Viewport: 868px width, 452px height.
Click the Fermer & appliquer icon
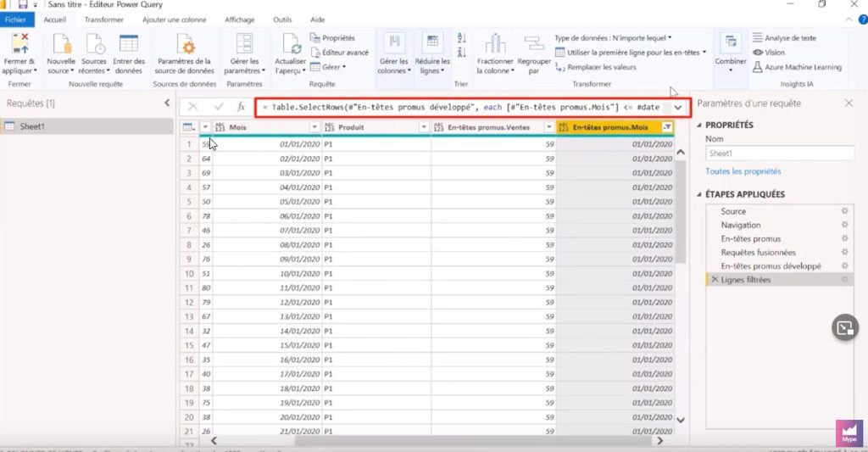pyautogui.click(x=20, y=43)
